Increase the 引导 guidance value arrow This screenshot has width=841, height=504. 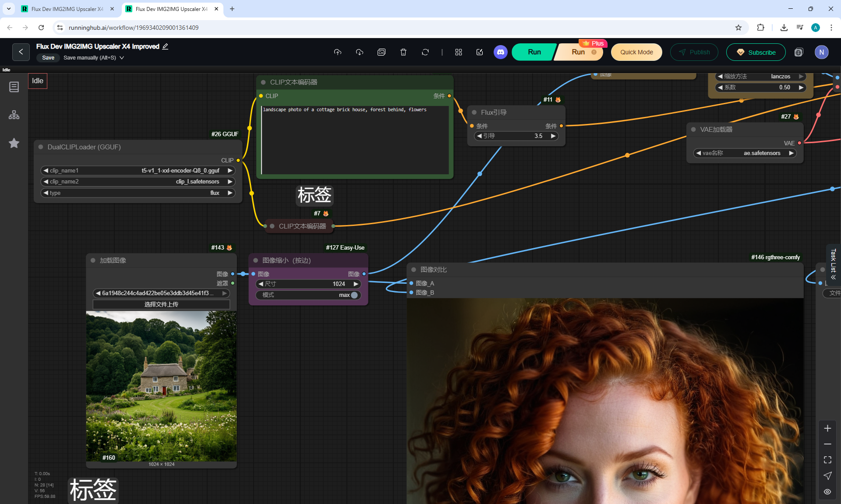(x=553, y=136)
